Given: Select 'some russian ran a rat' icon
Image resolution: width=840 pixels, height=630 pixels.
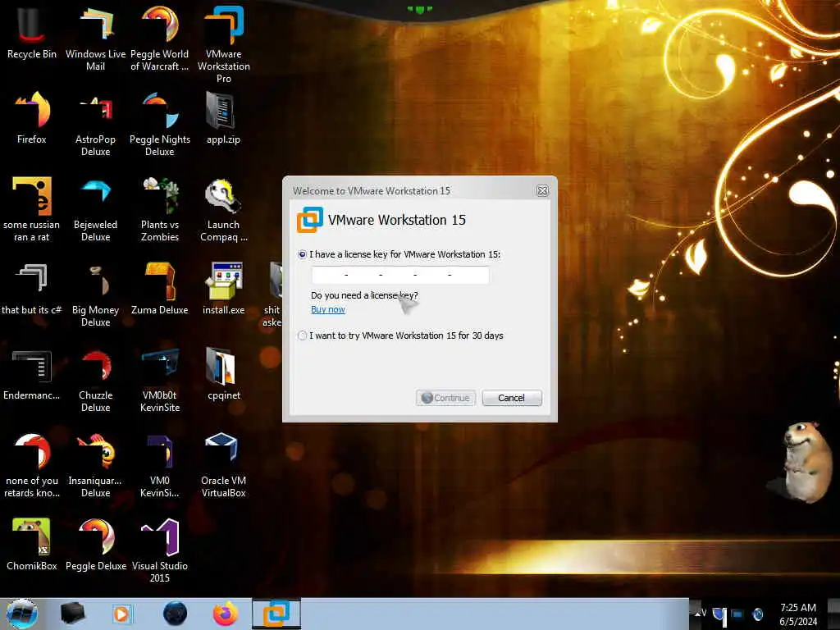Looking at the screenshot, I should [32, 209].
